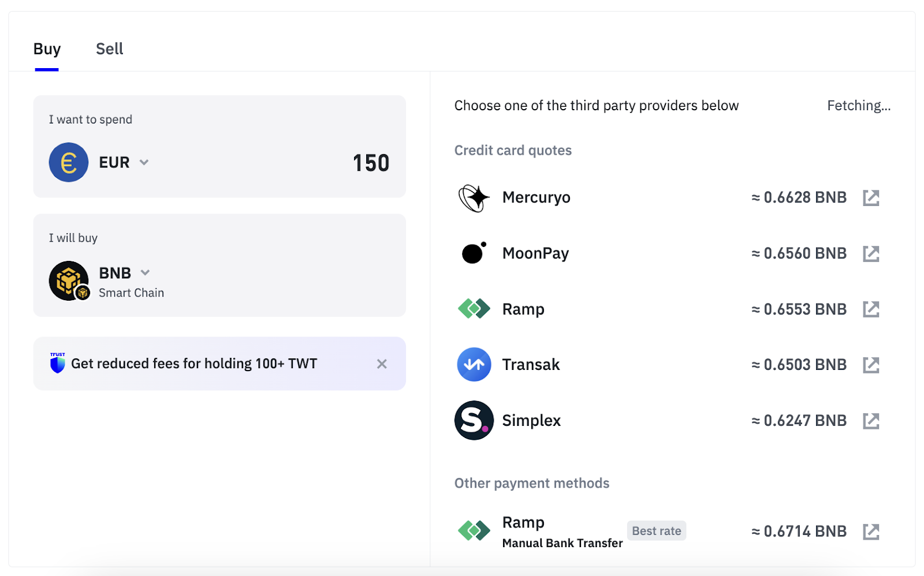Expand the BNB token dropdown
This screenshot has width=924, height=576.
click(x=146, y=272)
